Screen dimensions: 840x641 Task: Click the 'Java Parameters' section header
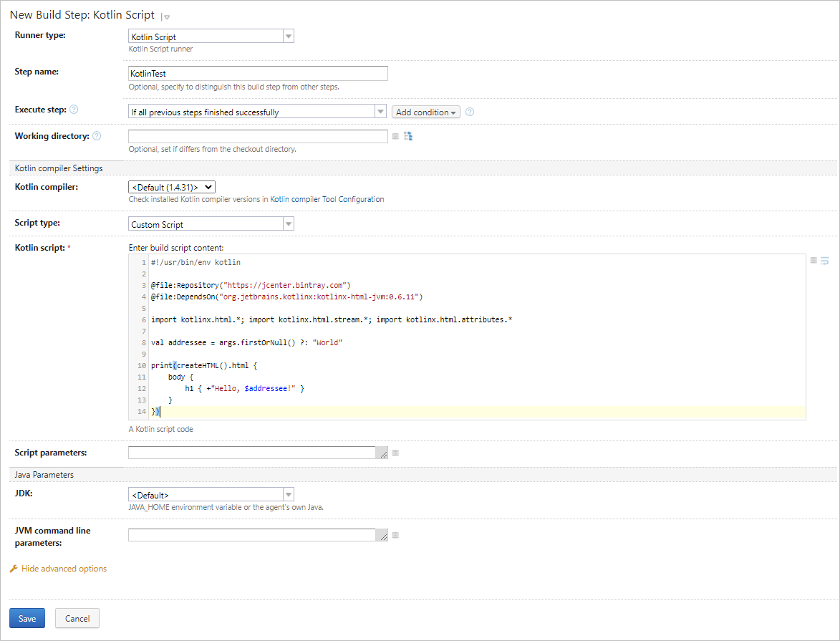point(44,475)
